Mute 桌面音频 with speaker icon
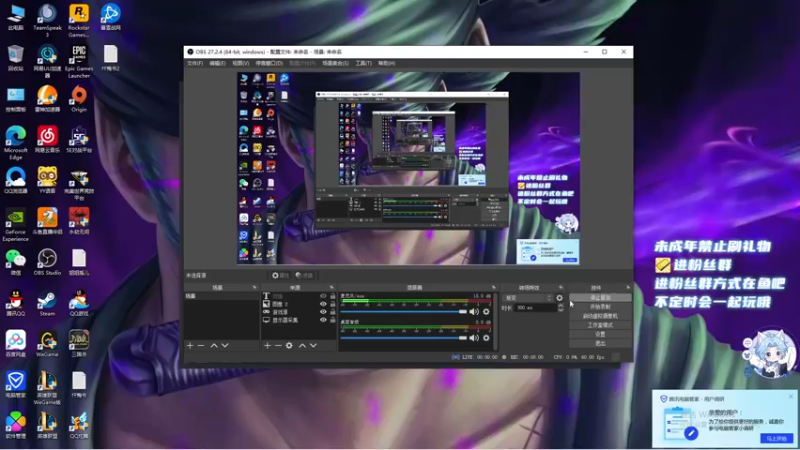 tap(474, 338)
